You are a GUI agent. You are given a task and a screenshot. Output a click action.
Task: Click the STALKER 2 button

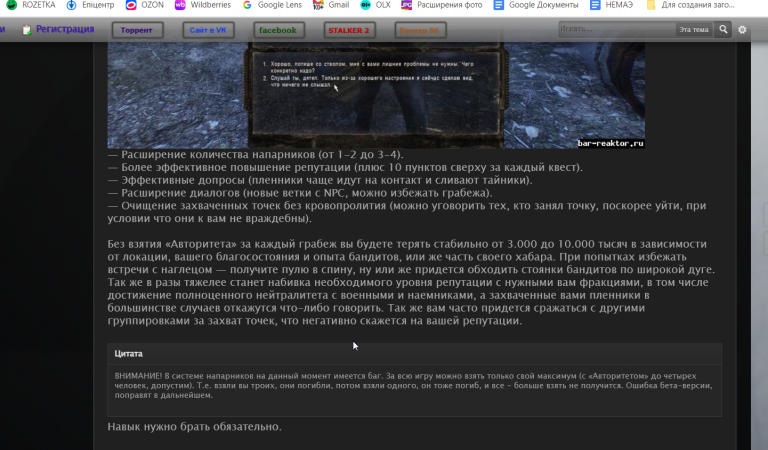349,30
